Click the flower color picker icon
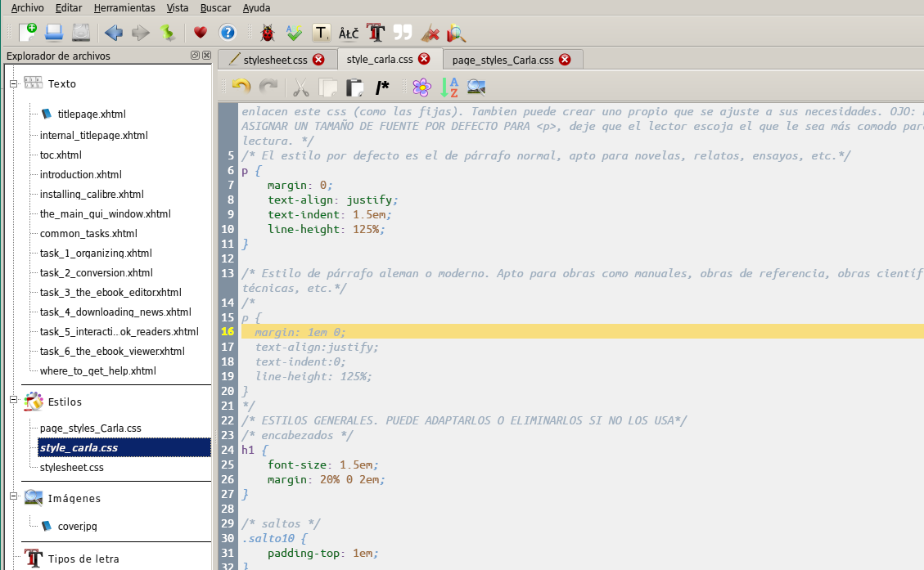 coord(421,87)
